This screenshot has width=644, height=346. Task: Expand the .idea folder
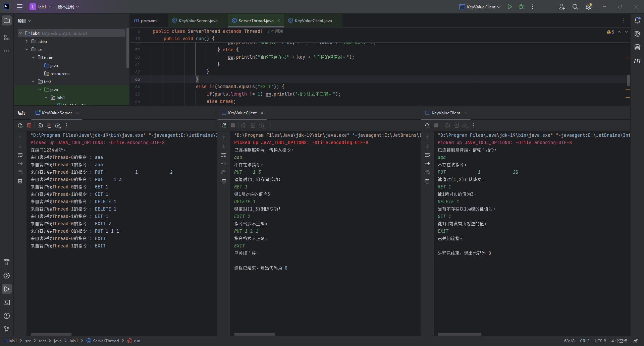click(27, 41)
